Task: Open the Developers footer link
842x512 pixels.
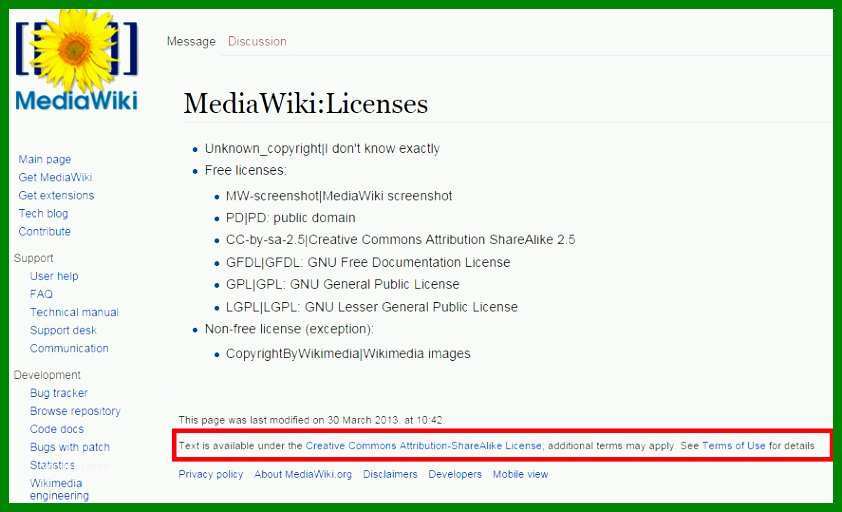Action: tap(455, 474)
